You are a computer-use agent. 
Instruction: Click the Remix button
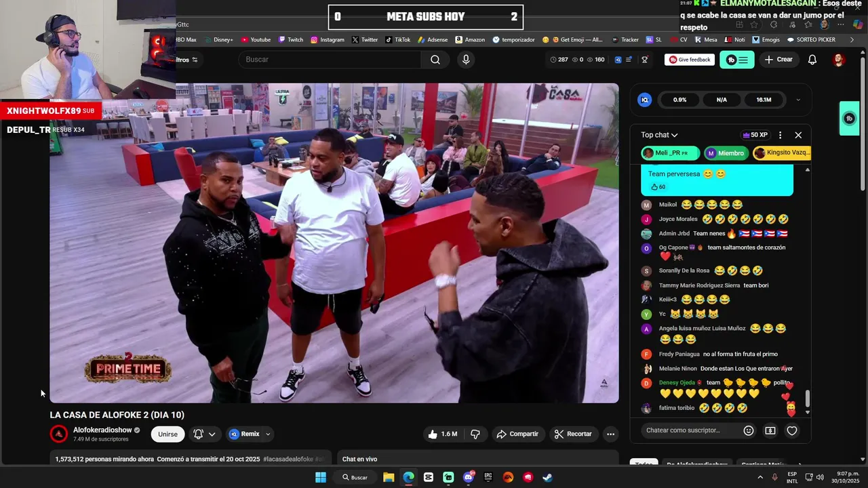pos(244,434)
